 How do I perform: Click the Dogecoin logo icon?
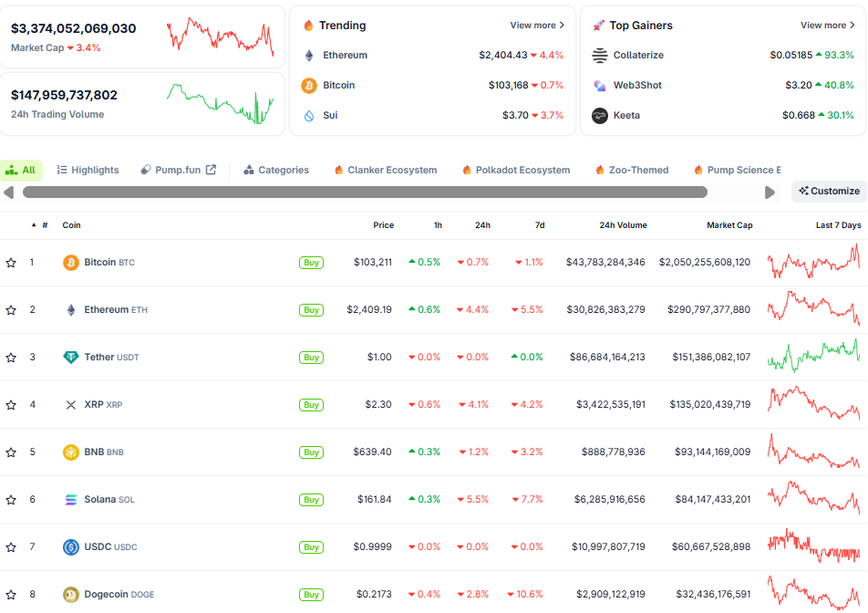pyautogui.click(x=70, y=595)
